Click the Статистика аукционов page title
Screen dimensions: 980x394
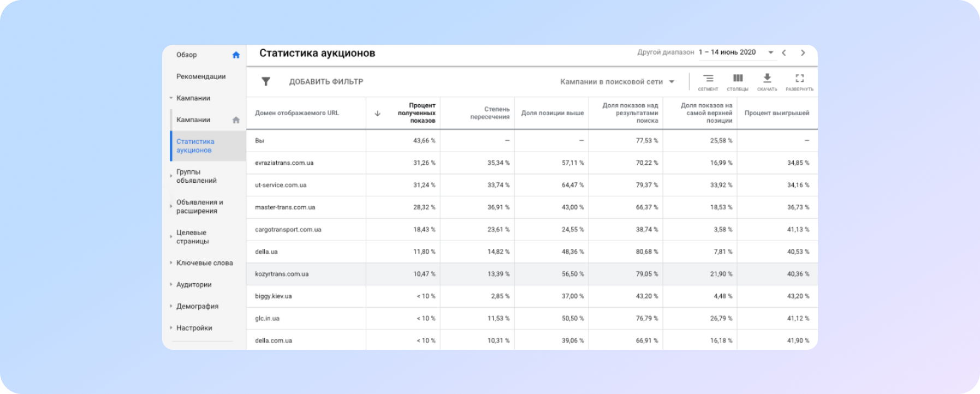[x=317, y=53]
